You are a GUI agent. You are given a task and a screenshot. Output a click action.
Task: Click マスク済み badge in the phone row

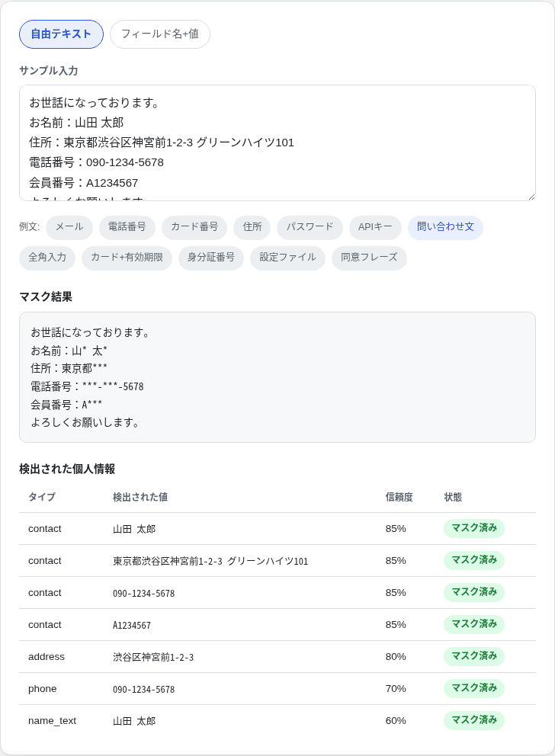pyautogui.click(x=474, y=688)
